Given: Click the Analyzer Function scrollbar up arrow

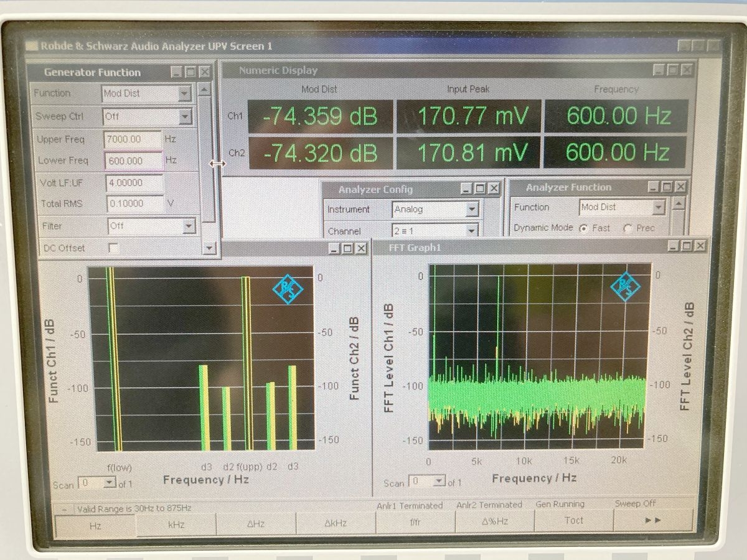Looking at the screenshot, I should (678, 203).
